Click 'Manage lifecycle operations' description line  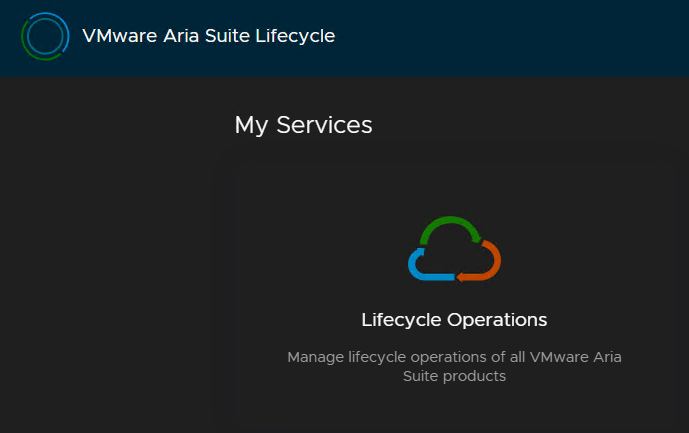pyautogui.click(x=454, y=357)
